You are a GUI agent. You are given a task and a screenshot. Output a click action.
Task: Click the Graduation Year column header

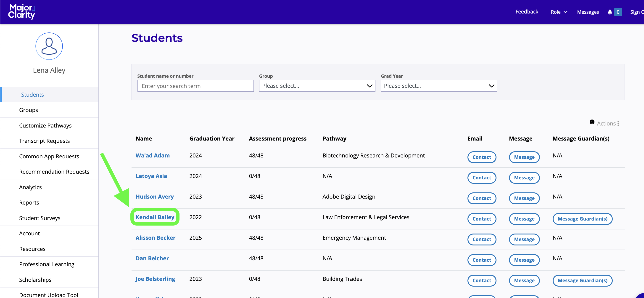click(212, 139)
